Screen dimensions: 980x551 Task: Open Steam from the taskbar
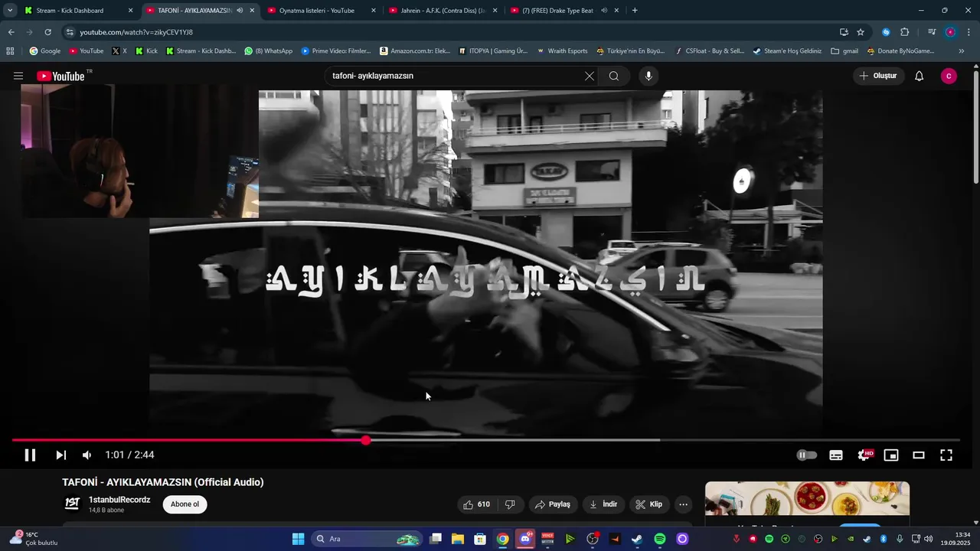pos(637,539)
